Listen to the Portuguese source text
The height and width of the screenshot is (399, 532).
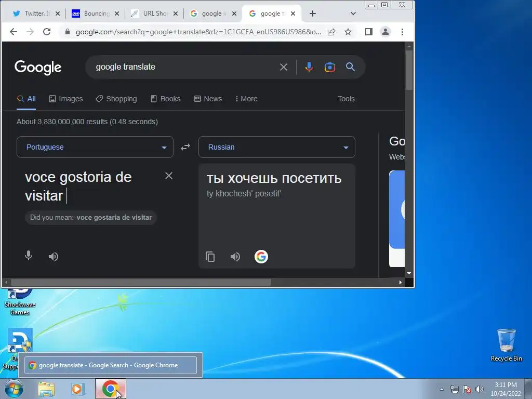click(54, 257)
